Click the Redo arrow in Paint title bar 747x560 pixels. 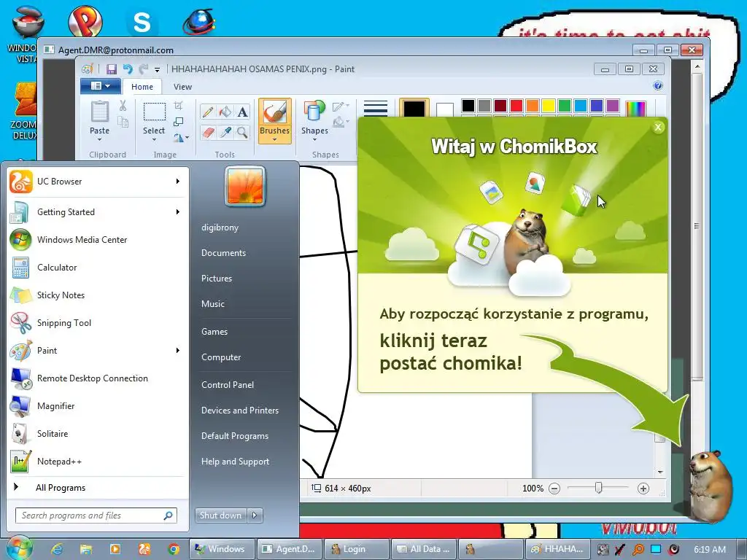[x=143, y=69]
